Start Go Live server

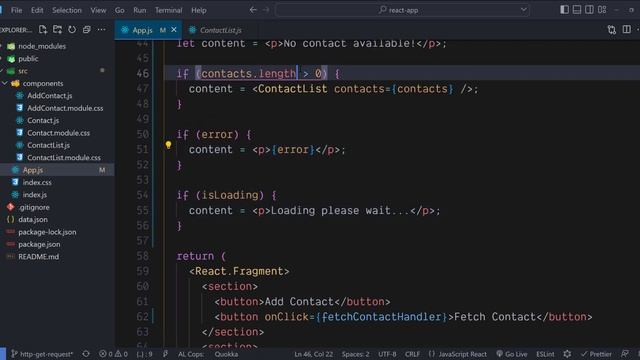coord(512,354)
